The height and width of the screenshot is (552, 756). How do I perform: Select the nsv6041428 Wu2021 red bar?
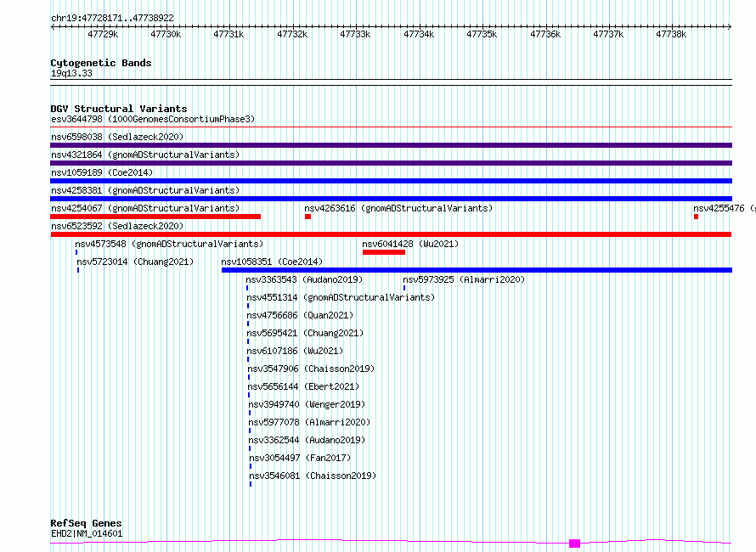coord(384,252)
